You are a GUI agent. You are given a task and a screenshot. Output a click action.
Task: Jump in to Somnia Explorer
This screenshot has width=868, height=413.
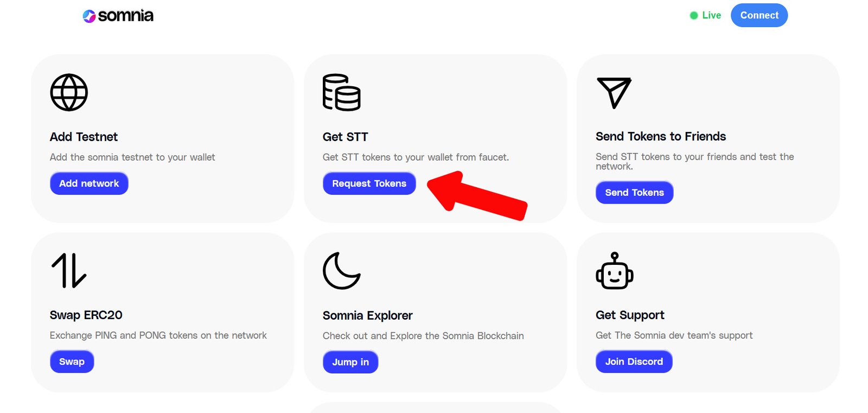pos(350,362)
